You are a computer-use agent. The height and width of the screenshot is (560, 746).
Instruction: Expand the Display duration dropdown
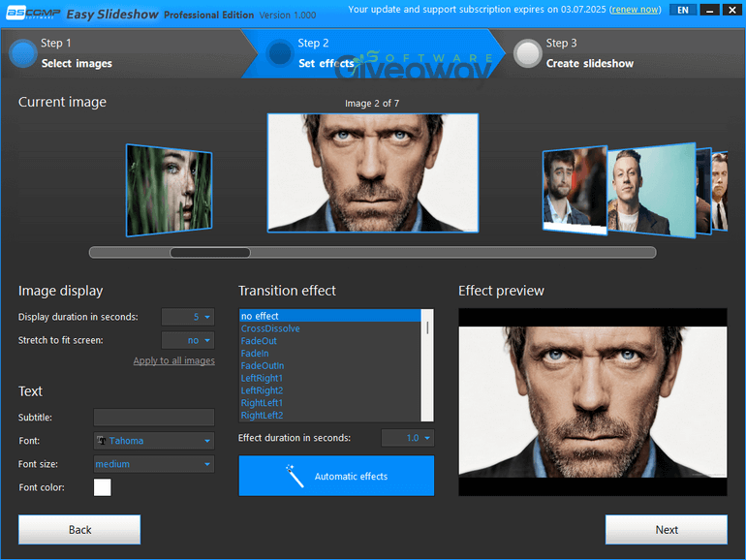188,317
